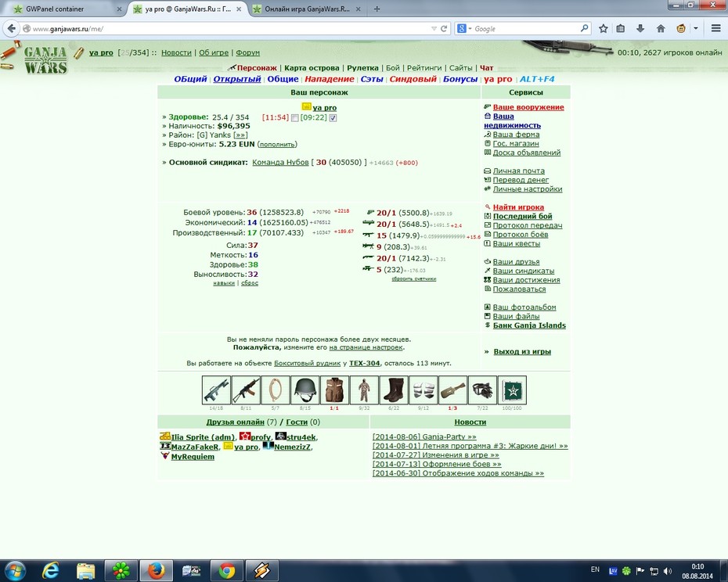Click the boots inventory slot 6/22
Image resolution: width=728 pixels, height=582 pixels.
394,390
